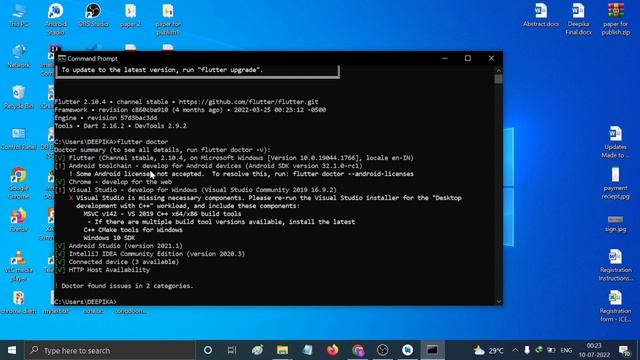Open the notification center icon

click(624, 350)
